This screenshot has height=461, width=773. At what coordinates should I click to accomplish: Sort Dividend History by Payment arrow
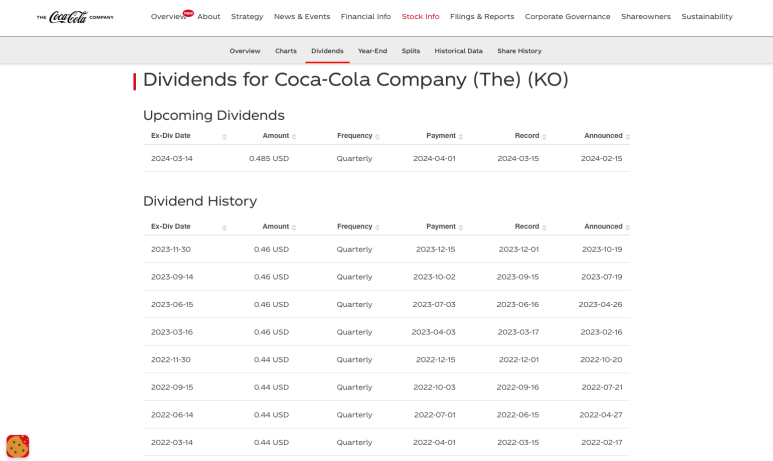[x=460, y=227]
